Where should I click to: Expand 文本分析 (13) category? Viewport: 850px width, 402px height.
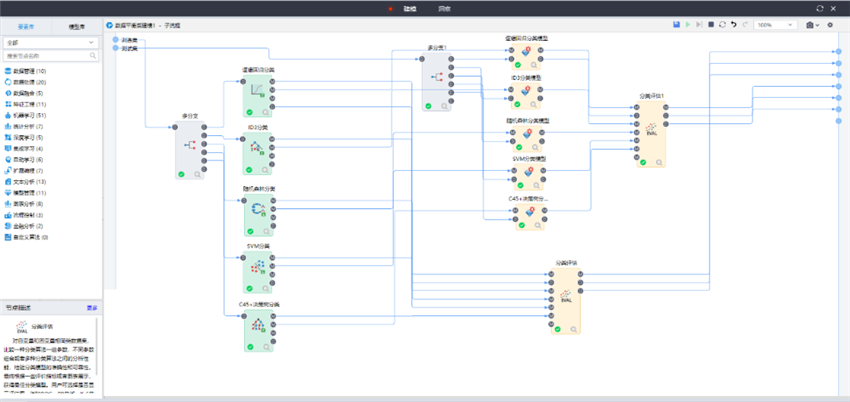[30, 181]
